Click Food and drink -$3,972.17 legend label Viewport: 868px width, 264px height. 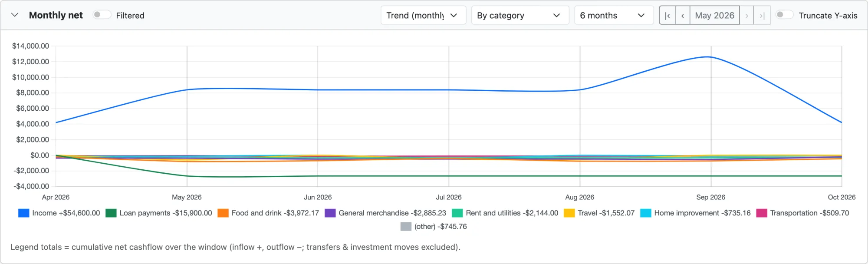click(x=275, y=213)
